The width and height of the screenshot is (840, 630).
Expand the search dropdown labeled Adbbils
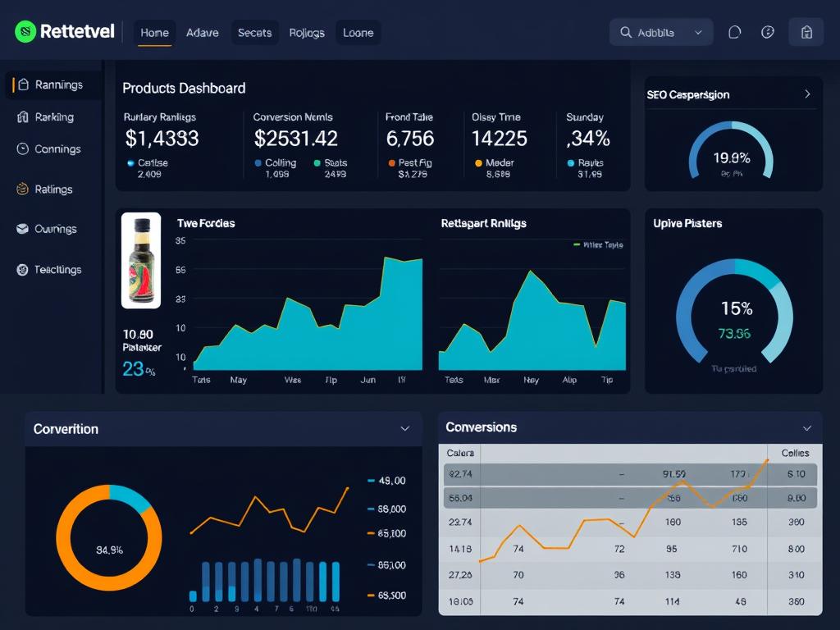click(x=700, y=32)
